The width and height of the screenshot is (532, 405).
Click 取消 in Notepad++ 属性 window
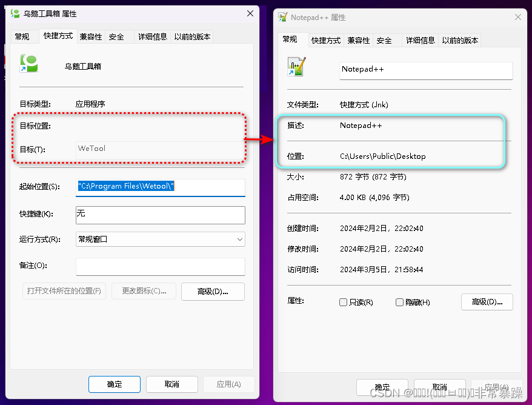coord(440,387)
